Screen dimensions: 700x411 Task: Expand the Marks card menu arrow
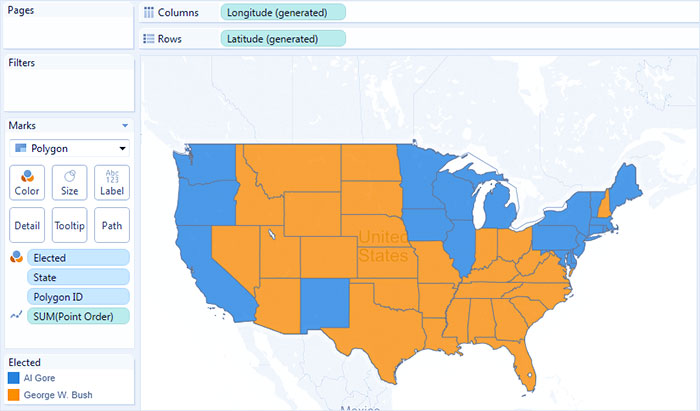coord(125,126)
